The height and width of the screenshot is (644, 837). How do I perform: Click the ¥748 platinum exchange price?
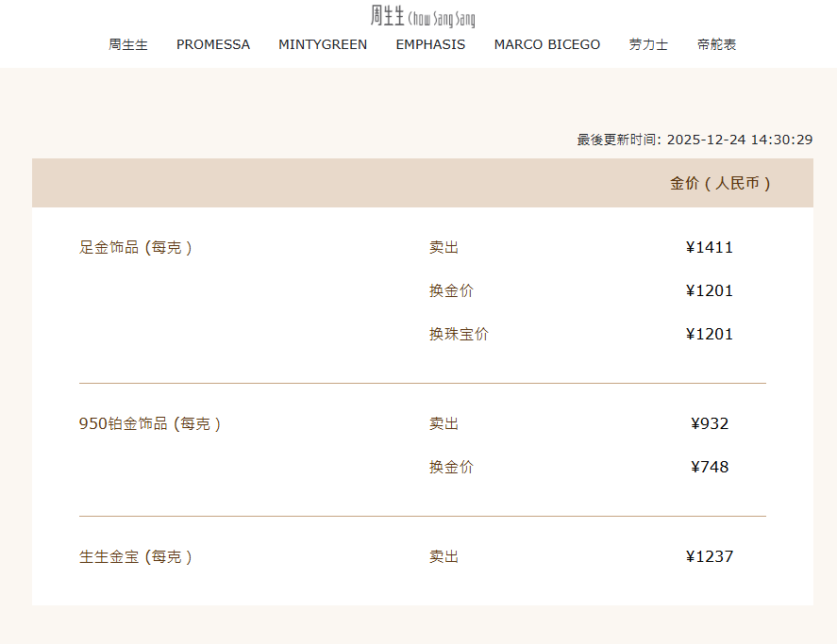click(x=710, y=467)
